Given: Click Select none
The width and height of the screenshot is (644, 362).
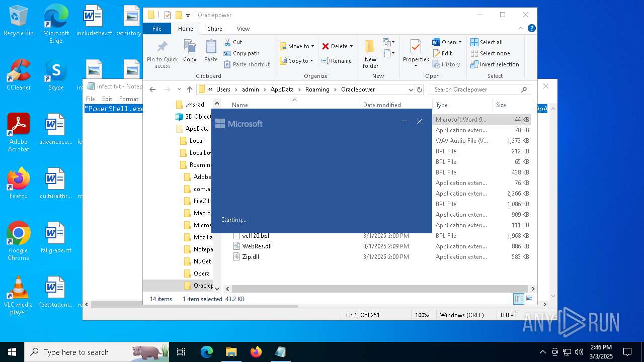Looking at the screenshot, I should 490,53.
